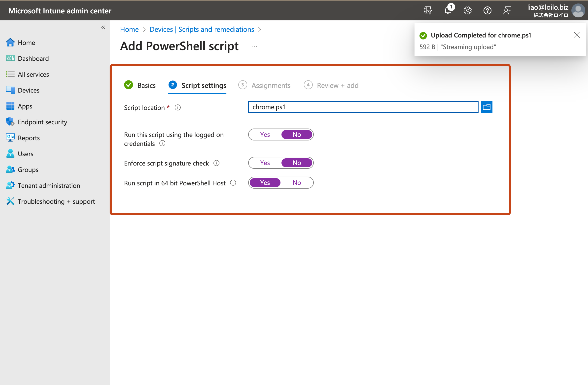Set logged on credentials to Yes
Image resolution: width=588 pixels, height=385 pixels.
click(x=265, y=135)
